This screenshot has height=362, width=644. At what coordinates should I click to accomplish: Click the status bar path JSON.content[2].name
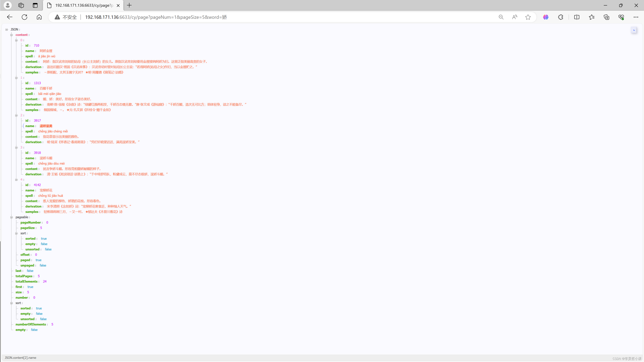tap(20, 358)
